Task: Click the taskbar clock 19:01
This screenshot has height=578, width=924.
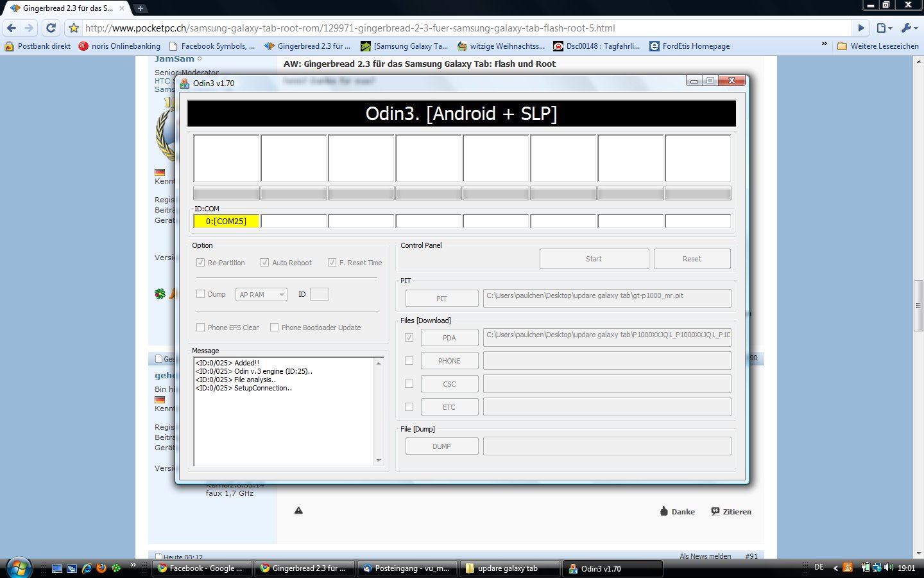Action: [x=907, y=568]
